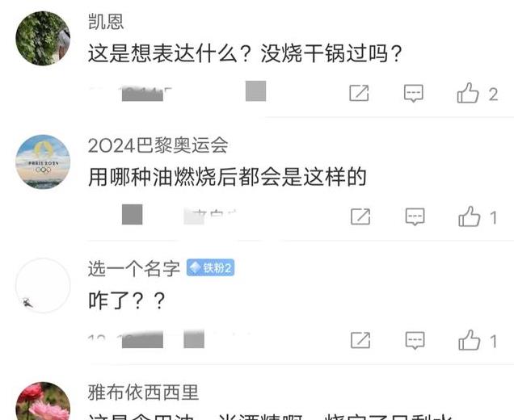Open the 铁粉2 fan badge
The height and width of the screenshot is (420, 514).
pyautogui.click(x=210, y=267)
